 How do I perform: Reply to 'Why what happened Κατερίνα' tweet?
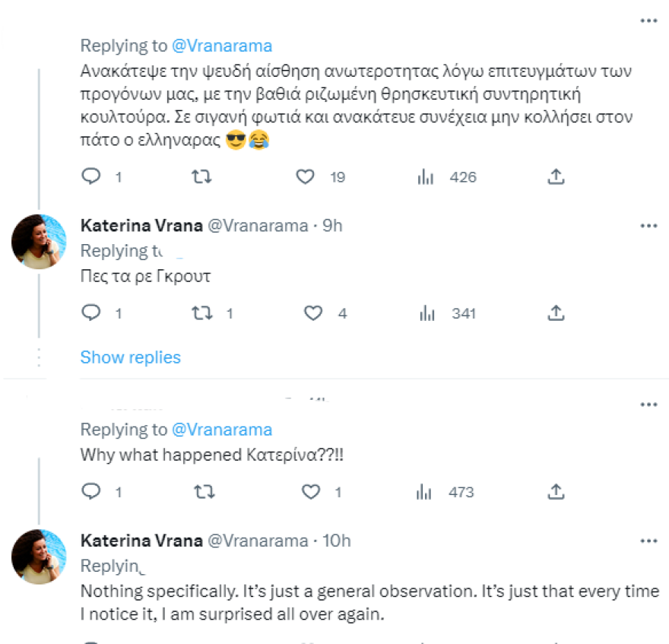coord(91,492)
